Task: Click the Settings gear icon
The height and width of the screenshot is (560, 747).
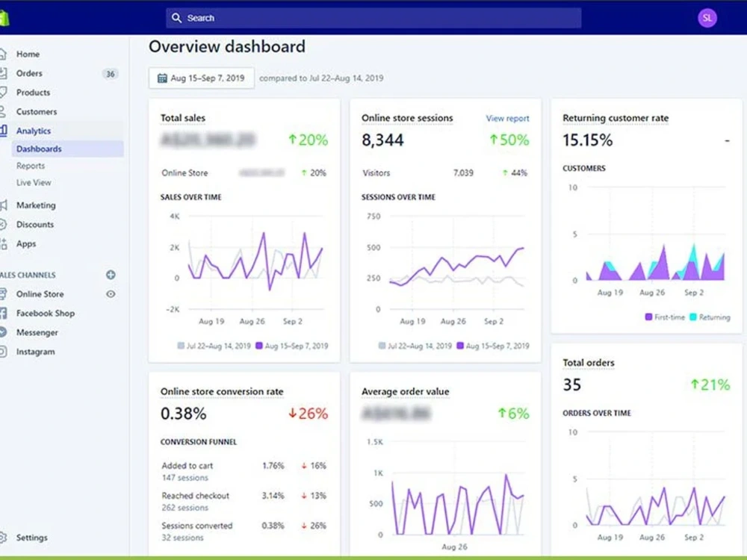Action: (x=3, y=538)
